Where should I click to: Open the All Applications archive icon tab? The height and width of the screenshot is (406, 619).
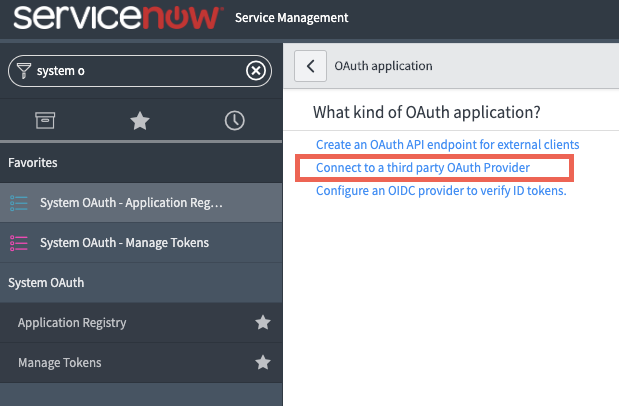(x=45, y=120)
